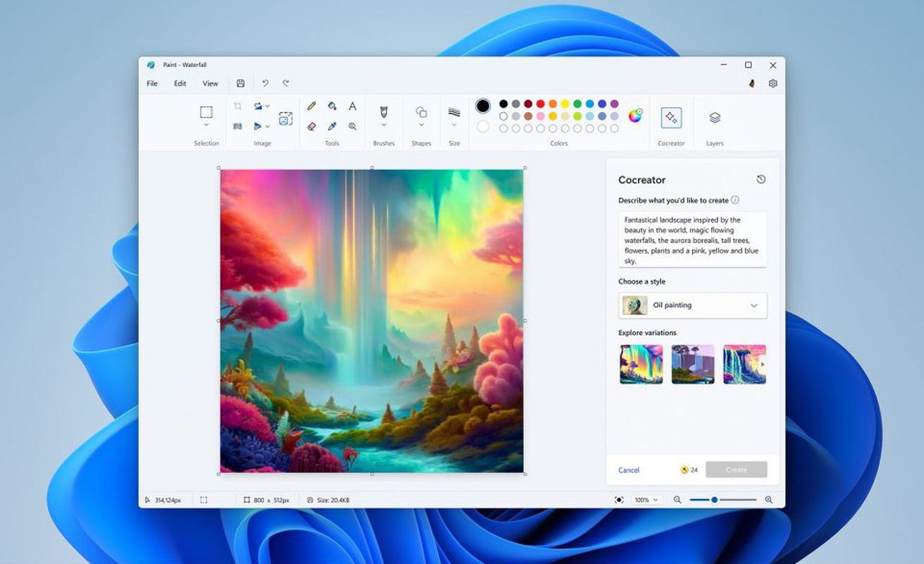Open Paint settings gear
Screen dimensions: 924x564
click(x=773, y=83)
